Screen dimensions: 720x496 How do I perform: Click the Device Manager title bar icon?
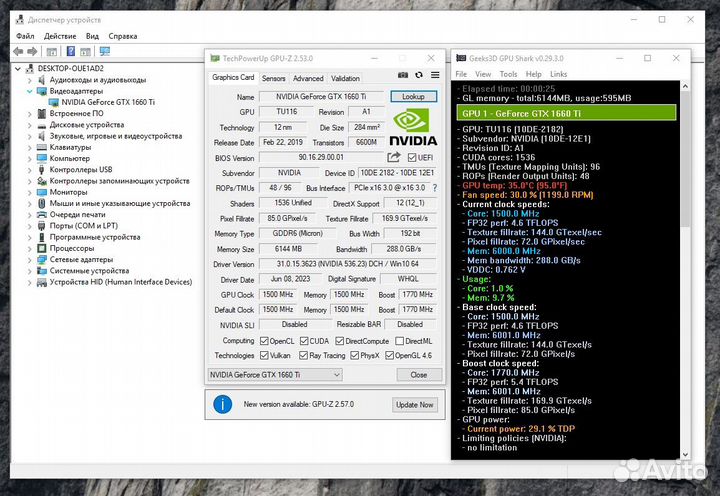(20, 20)
